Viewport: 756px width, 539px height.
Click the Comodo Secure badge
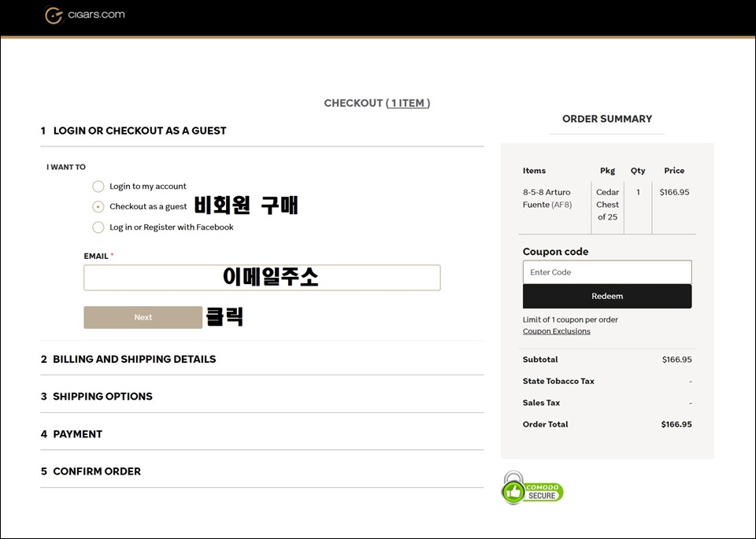pyautogui.click(x=532, y=488)
